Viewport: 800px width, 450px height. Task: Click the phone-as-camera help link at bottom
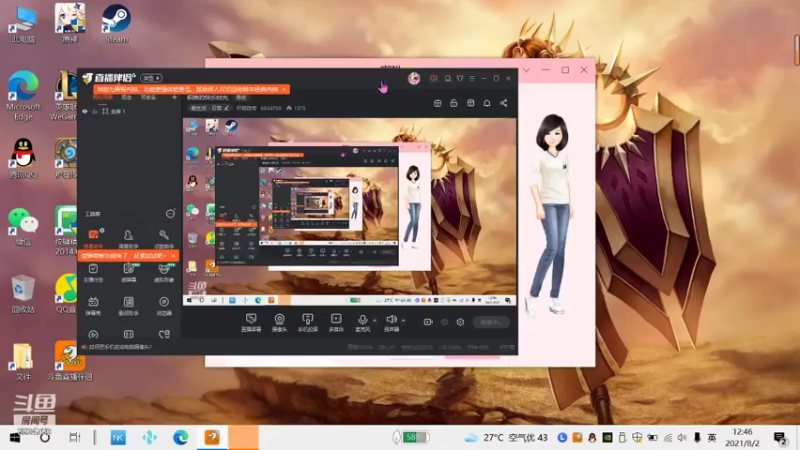(x=120, y=347)
